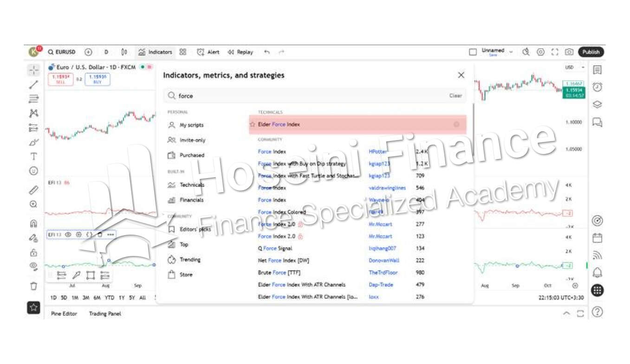Open the Pine Editor tab

[64, 313]
